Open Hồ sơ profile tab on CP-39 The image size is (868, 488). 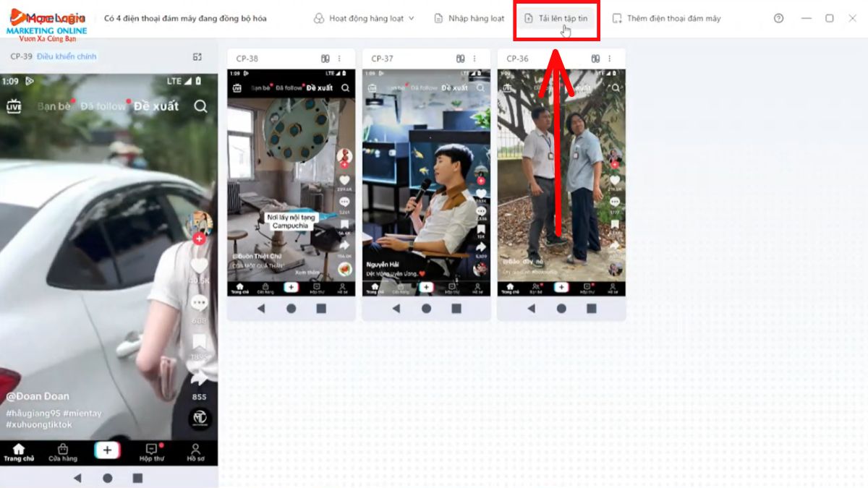tap(196, 453)
